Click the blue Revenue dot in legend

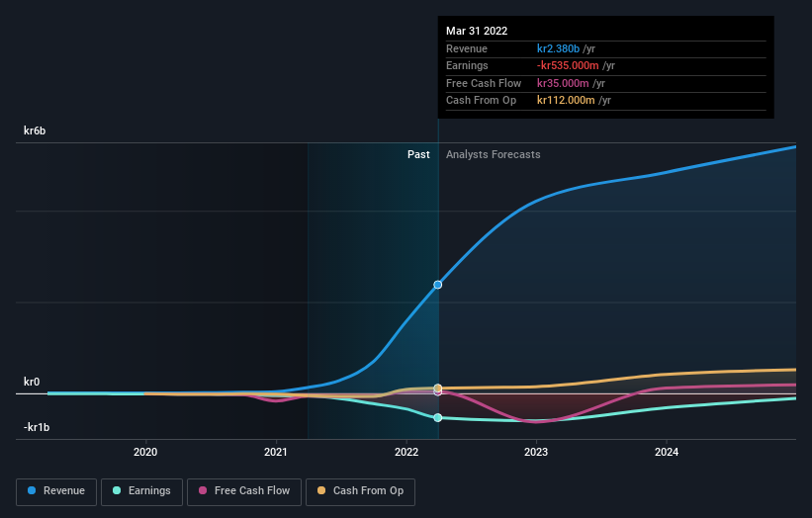(32, 490)
